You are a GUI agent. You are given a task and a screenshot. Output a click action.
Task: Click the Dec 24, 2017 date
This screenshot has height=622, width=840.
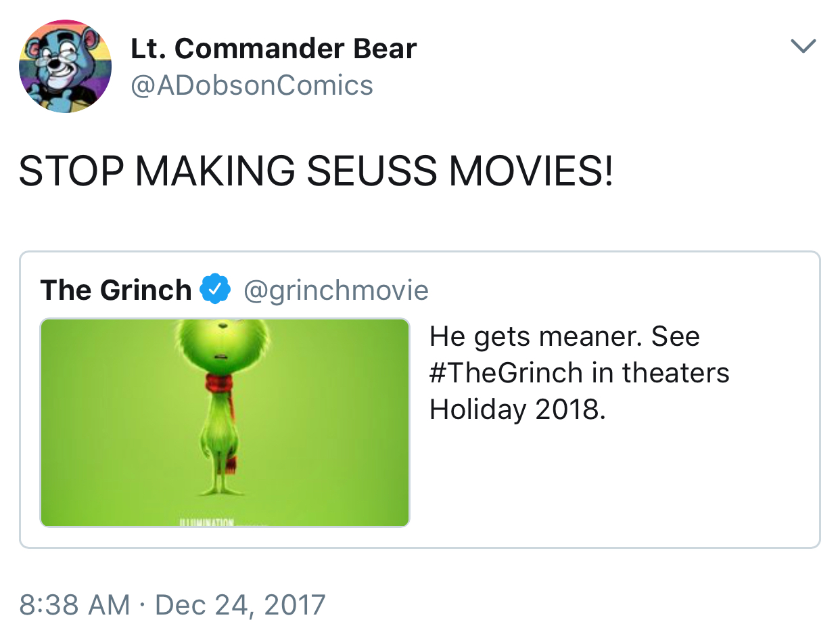click(x=241, y=604)
